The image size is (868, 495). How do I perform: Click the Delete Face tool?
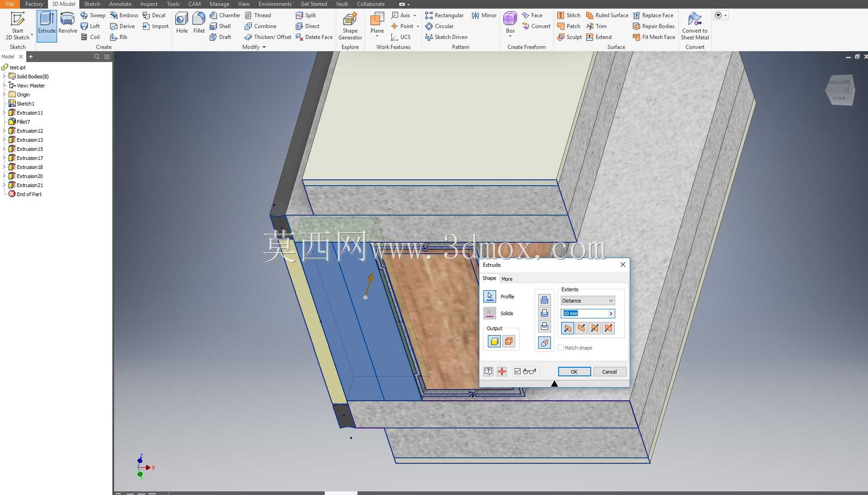(314, 37)
